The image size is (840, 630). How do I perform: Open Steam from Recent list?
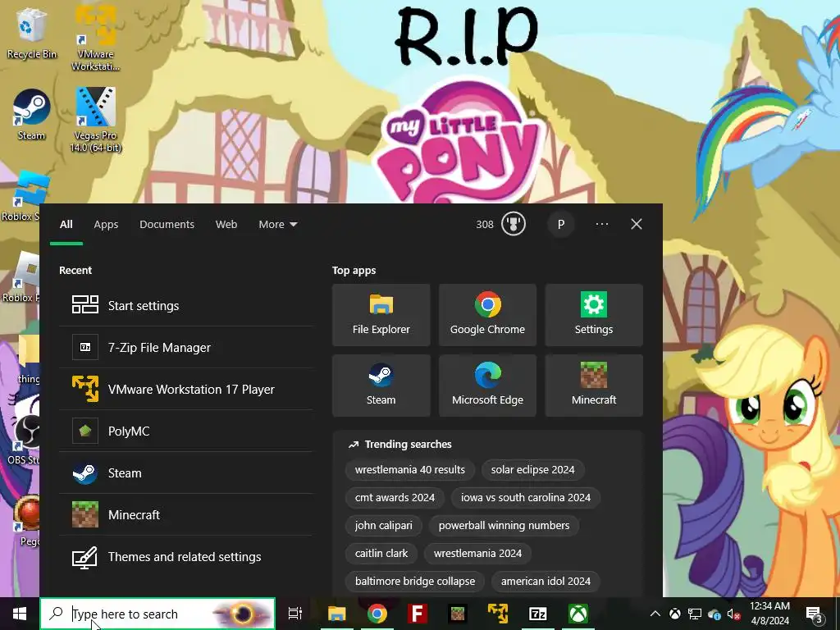[185, 472]
